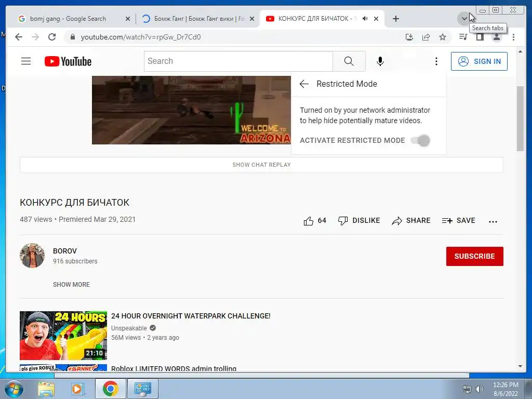Image resolution: width=532 pixels, height=399 pixels.
Task: Open 24 Hour Waterpark Challenge thumbnail
Action: point(63,335)
